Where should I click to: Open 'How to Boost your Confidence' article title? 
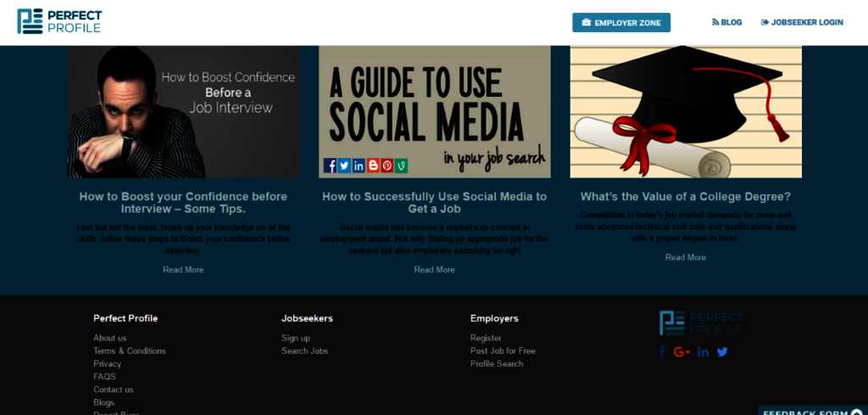click(183, 203)
